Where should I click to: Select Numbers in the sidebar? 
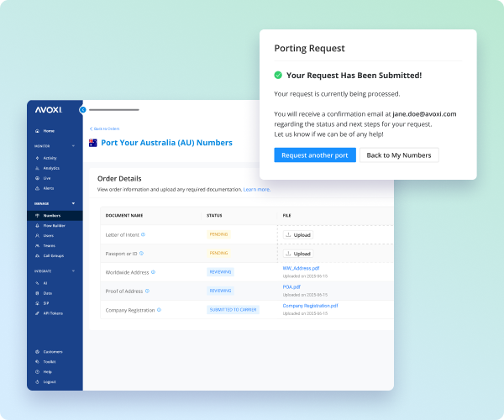(55, 216)
